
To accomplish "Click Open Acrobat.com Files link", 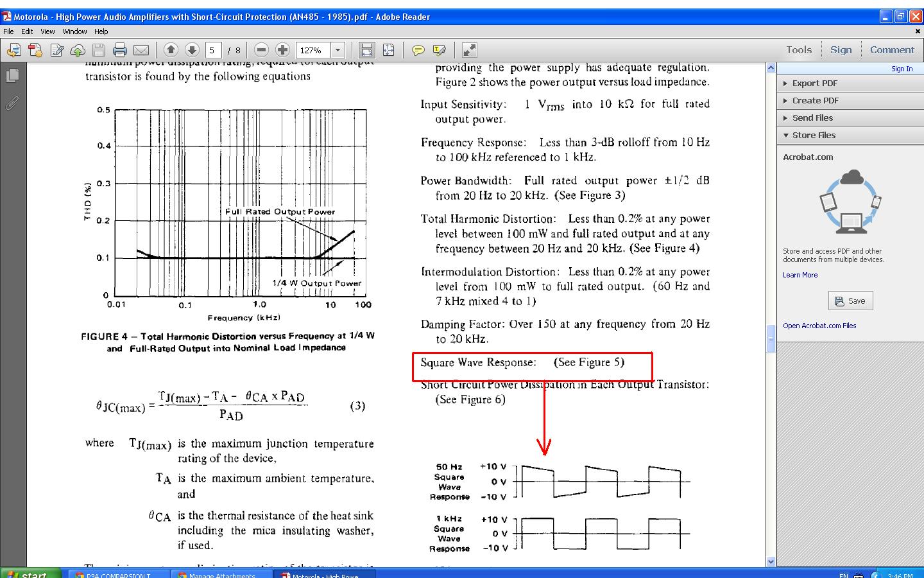I will tap(819, 326).
